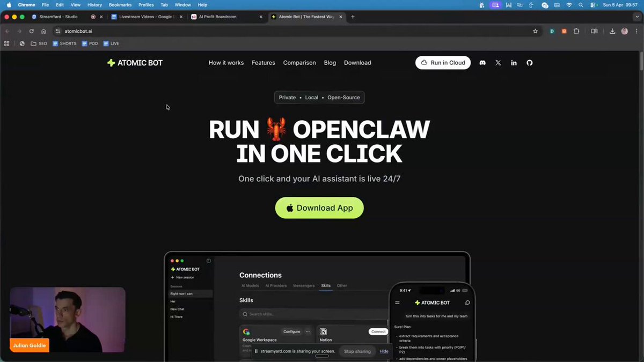This screenshot has width=644, height=362.
Task: Open the GitHub icon in header
Action: tap(529, 63)
